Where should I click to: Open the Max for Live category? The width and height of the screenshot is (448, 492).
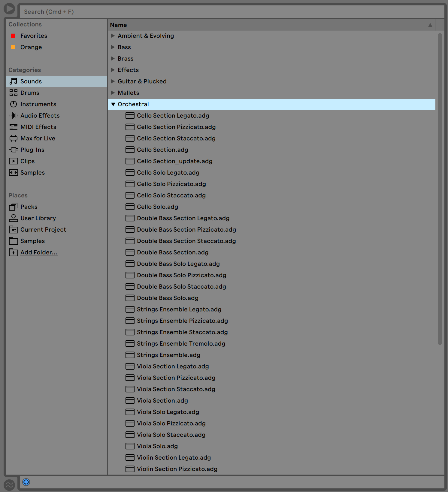tap(38, 138)
